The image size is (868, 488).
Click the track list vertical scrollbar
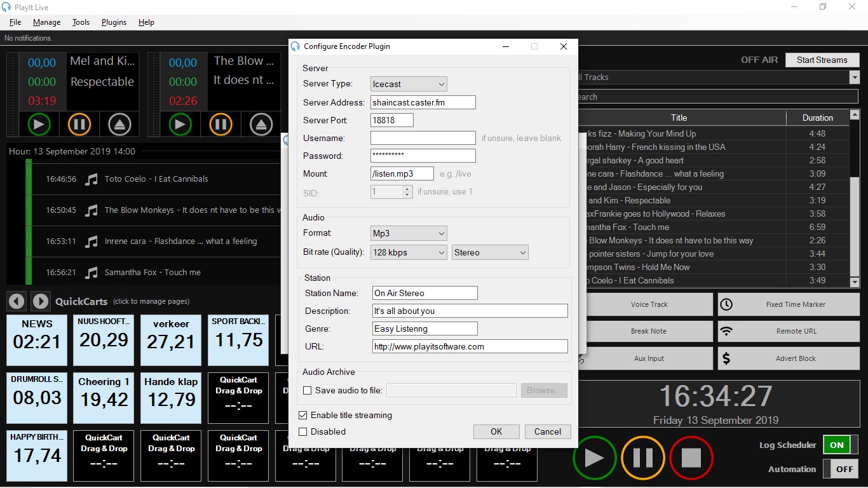pyautogui.click(x=855, y=200)
